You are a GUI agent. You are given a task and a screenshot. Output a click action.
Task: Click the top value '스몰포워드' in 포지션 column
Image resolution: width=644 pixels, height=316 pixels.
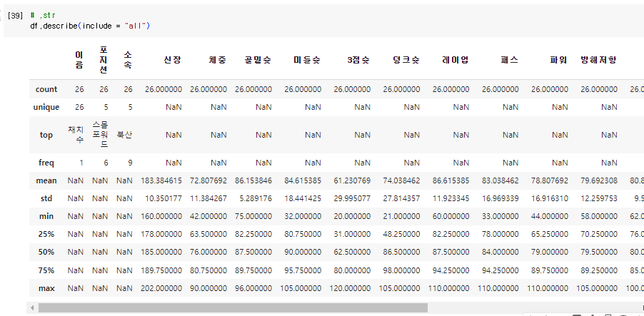(x=100, y=135)
